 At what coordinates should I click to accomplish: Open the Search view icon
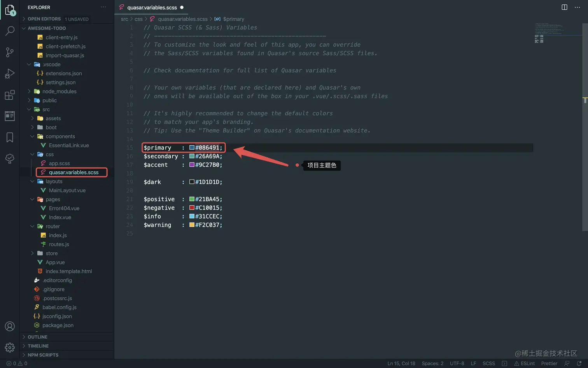10,31
